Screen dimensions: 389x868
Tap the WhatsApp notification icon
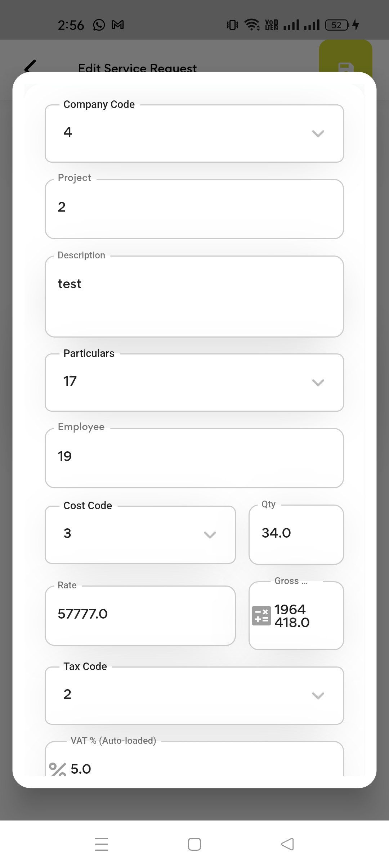click(x=99, y=25)
